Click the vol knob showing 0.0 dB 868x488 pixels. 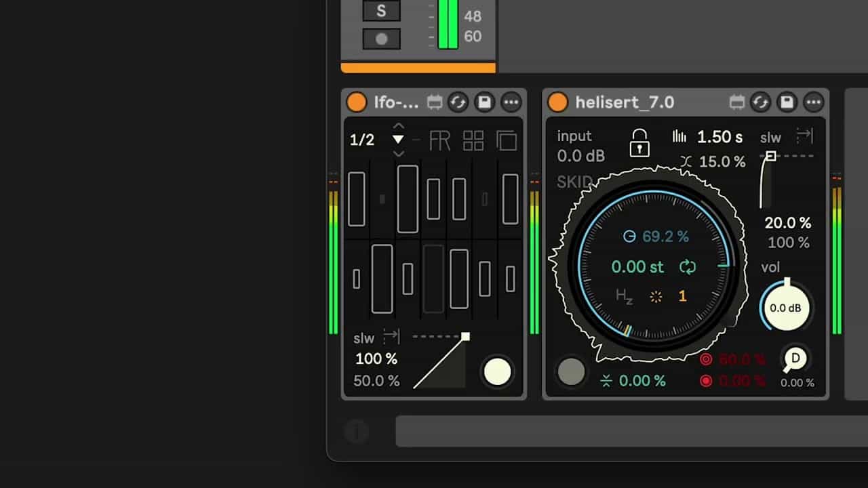786,307
